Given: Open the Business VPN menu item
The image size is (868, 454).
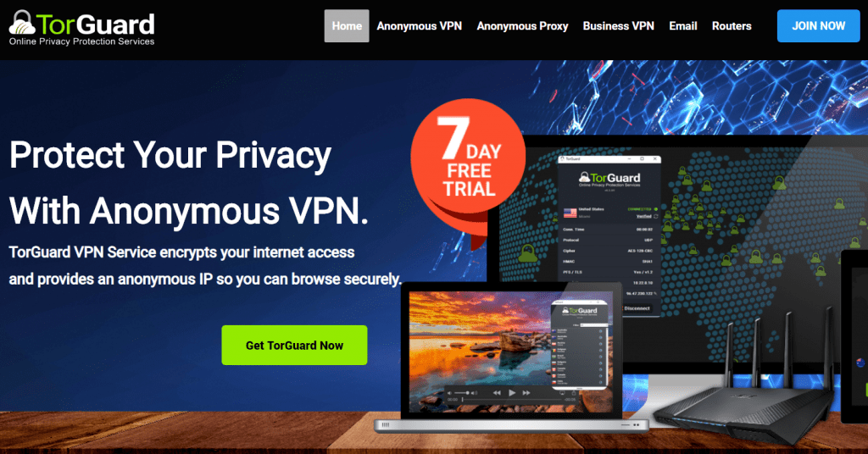Looking at the screenshot, I should click(618, 26).
